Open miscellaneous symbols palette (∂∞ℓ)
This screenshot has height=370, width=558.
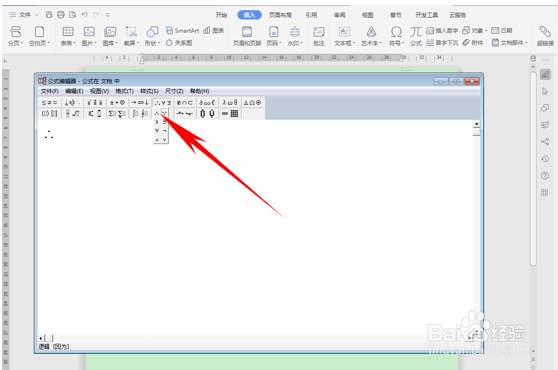pos(207,102)
